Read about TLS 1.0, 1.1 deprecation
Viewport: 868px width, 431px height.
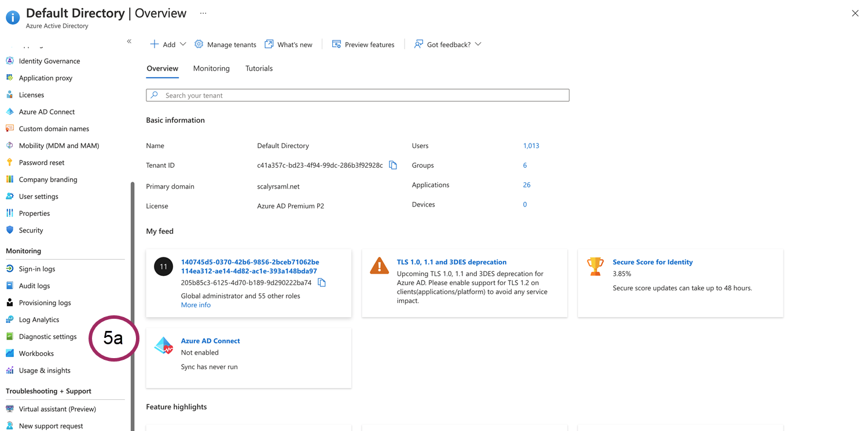point(451,261)
